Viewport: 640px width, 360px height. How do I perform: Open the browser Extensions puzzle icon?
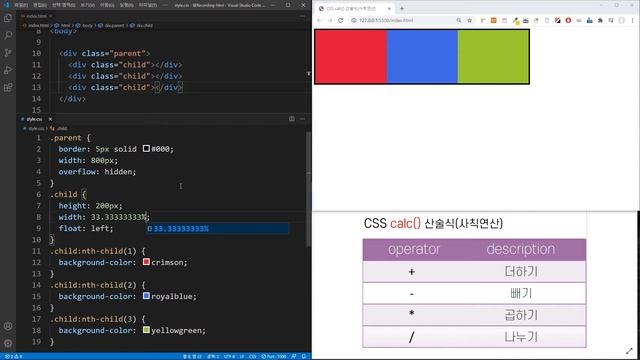tap(600, 20)
